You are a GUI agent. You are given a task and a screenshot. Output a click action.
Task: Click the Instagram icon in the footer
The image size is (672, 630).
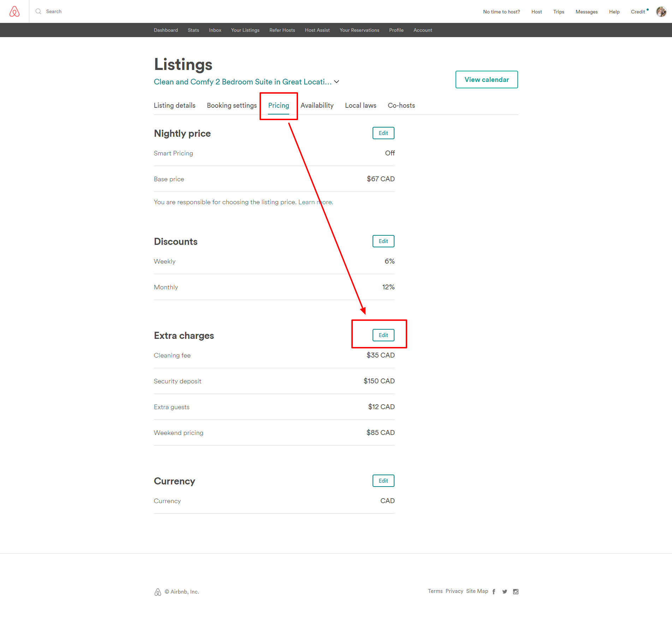(516, 591)
